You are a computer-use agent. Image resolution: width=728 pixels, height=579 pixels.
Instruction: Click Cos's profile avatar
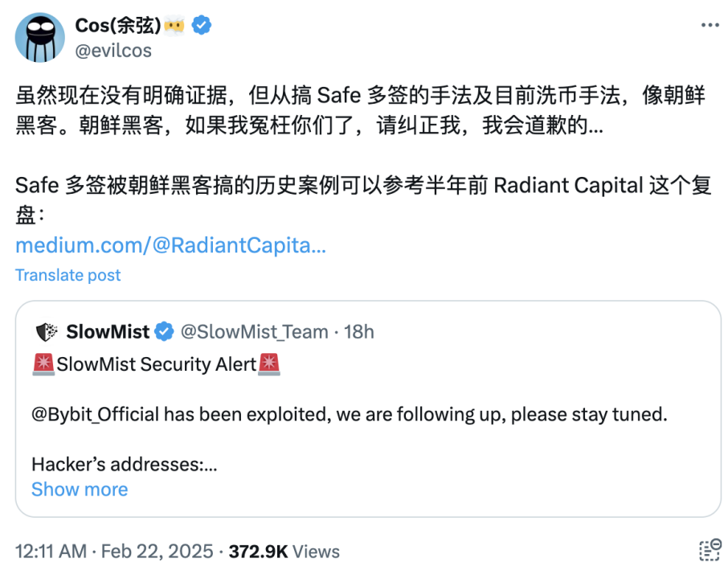pos(40,36)
